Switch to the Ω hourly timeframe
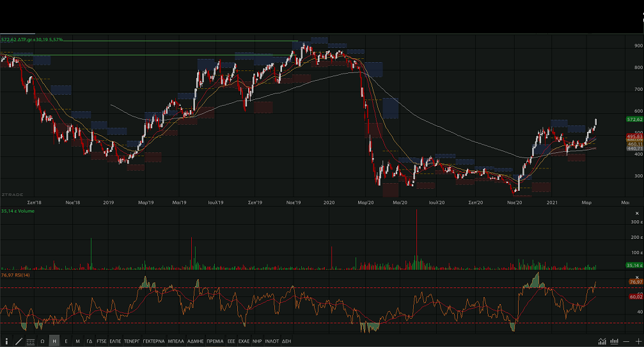Image resolution: width=644 pixels, height=347 pixels. [x=42, y=341]
